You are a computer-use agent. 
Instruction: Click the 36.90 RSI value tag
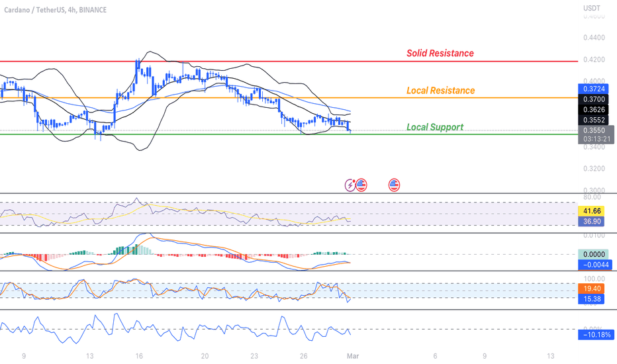591,221
